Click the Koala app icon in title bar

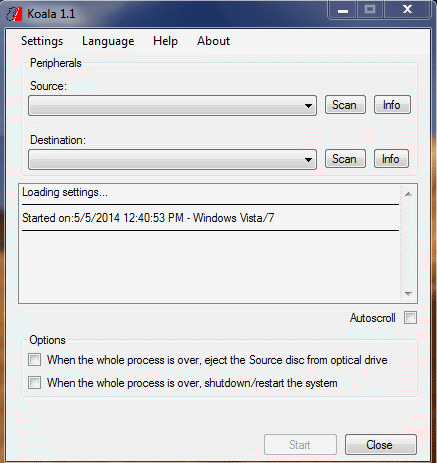pyautogui.click(x=14, y=14)
